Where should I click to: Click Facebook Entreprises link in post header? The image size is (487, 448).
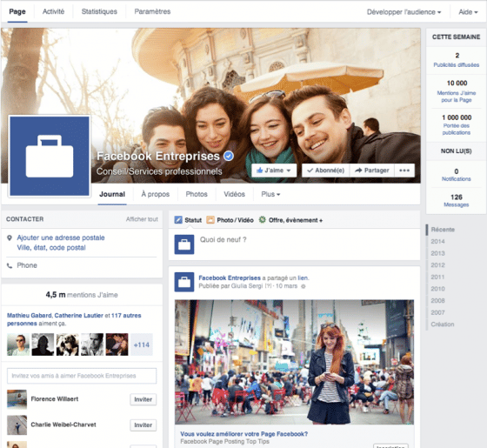click(x=230, y=278)
